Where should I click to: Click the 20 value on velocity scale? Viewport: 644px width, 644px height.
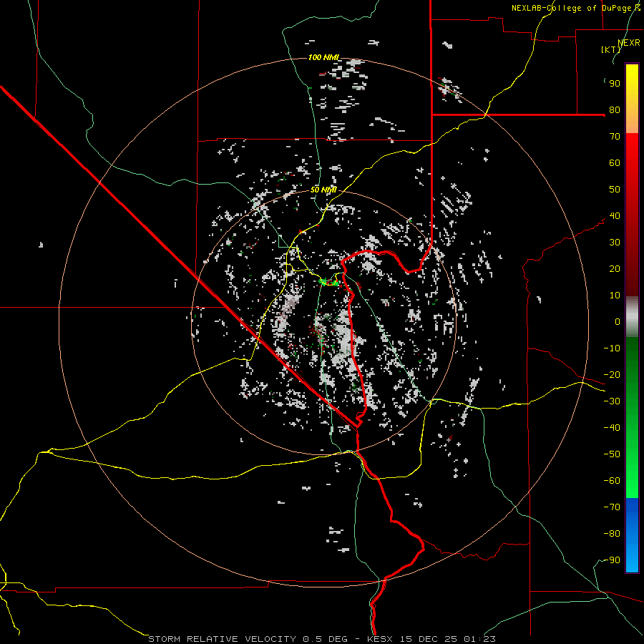coord(615,269)
